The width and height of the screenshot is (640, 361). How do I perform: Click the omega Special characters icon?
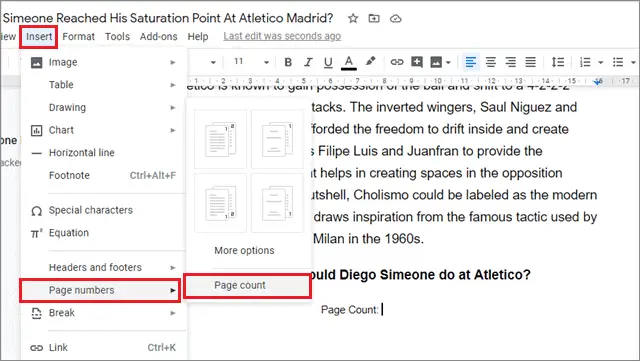pos(36,211)
